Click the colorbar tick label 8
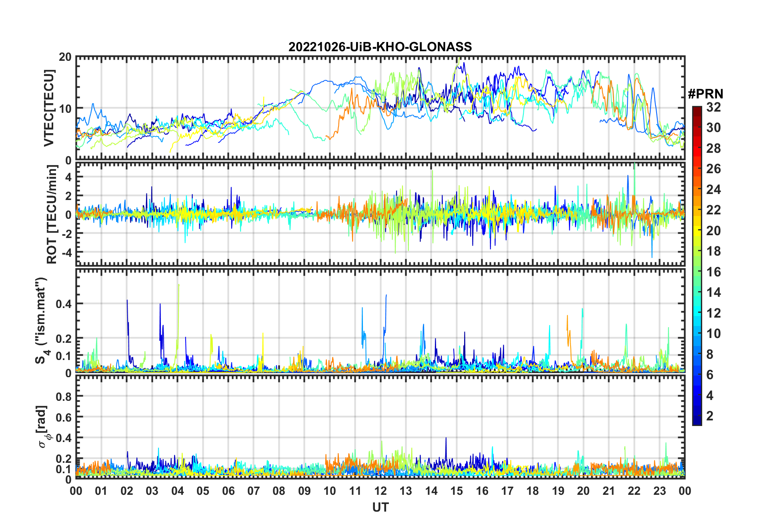 click(x=710, y=354)
